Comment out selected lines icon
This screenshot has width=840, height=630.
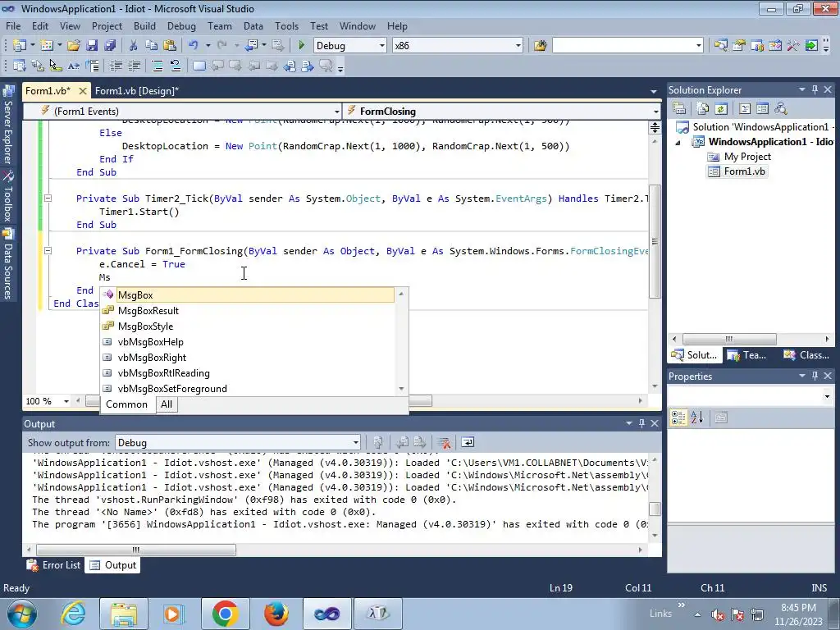pyautogui.click(x=157, y=66)
